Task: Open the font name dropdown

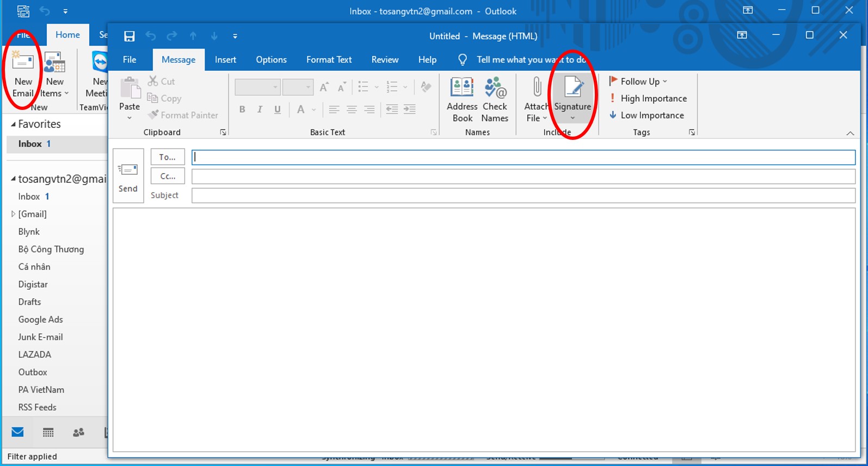Action: [x=275, y=87]
